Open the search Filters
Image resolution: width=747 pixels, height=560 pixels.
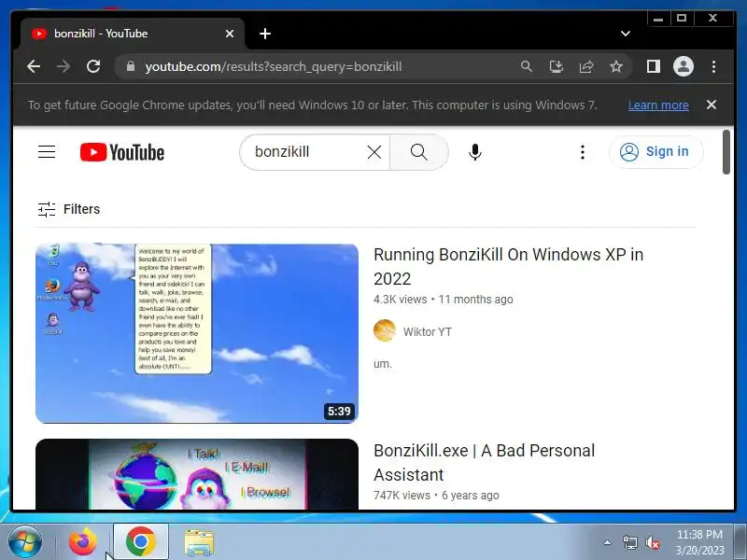coord(69,209)
